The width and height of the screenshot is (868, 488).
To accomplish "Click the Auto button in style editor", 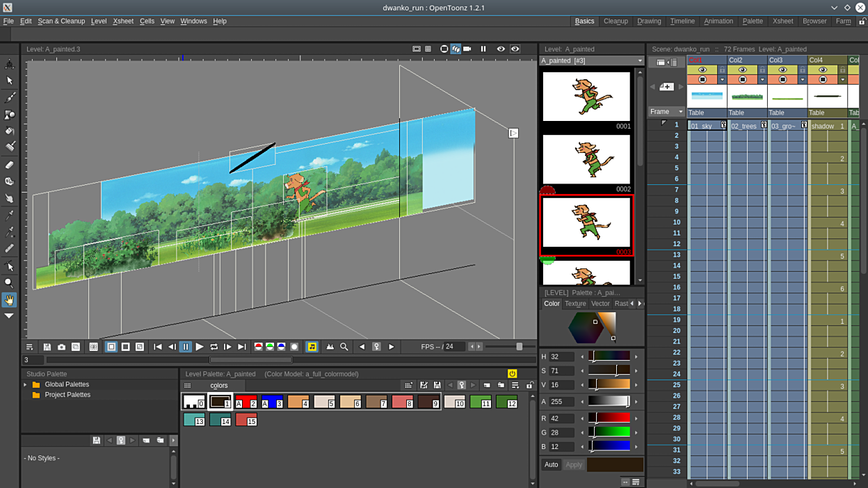I will tap(551, 464).
